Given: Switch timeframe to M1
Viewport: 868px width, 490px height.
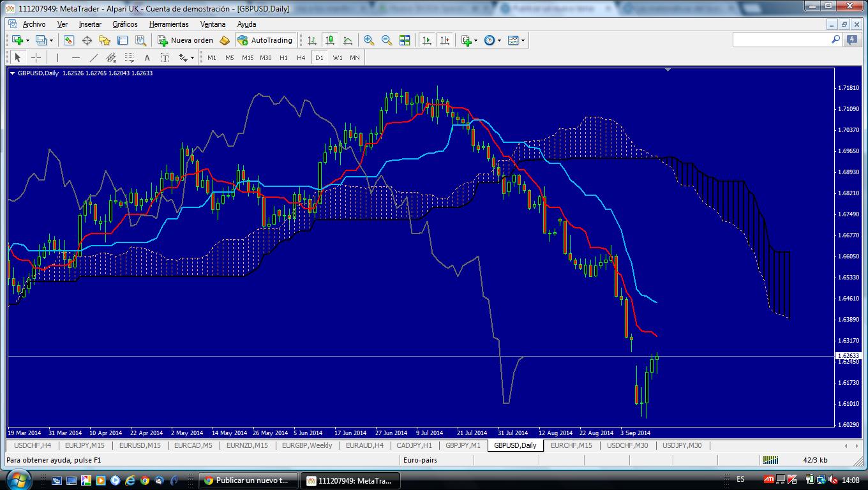Looking at the screenshot, I should click(x=212, y=57).
